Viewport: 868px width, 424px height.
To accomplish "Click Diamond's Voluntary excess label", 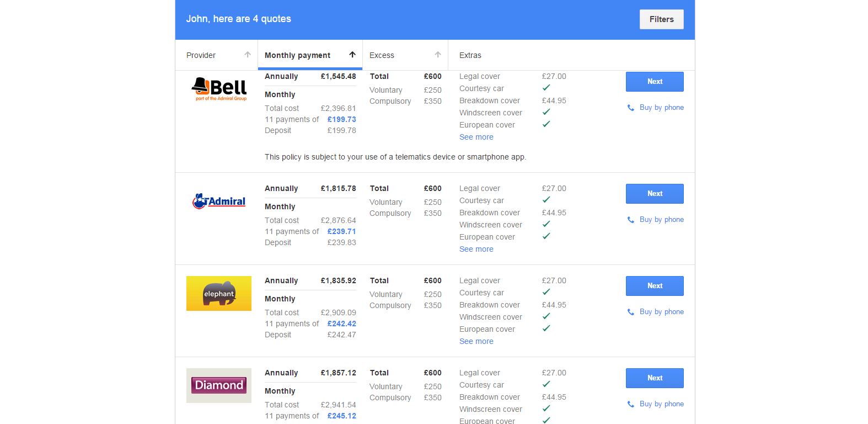I will point(386,386).
